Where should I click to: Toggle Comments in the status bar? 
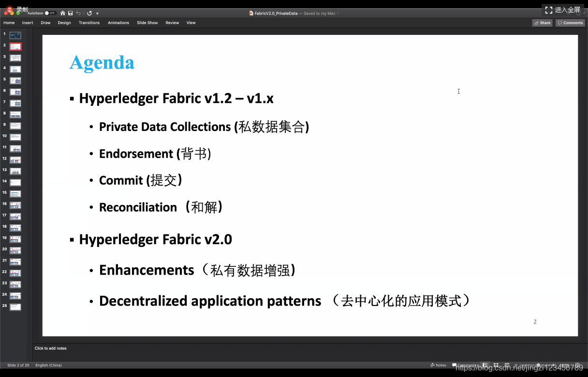point(464,365)
